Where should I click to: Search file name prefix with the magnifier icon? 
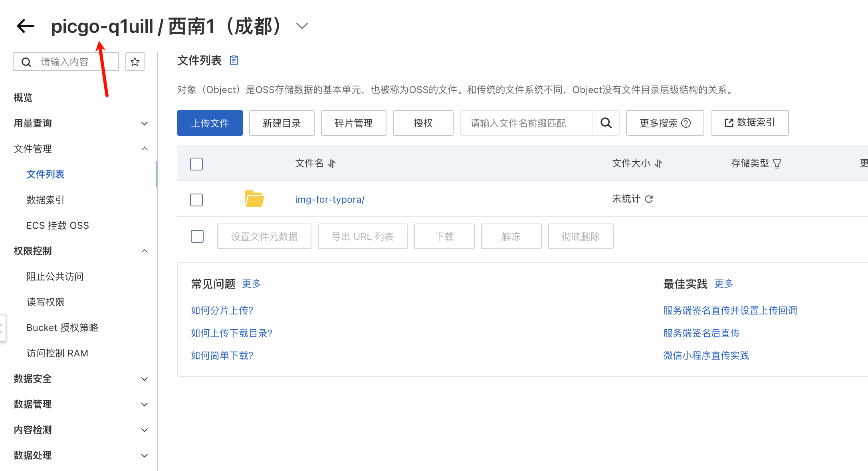(606, 123)
